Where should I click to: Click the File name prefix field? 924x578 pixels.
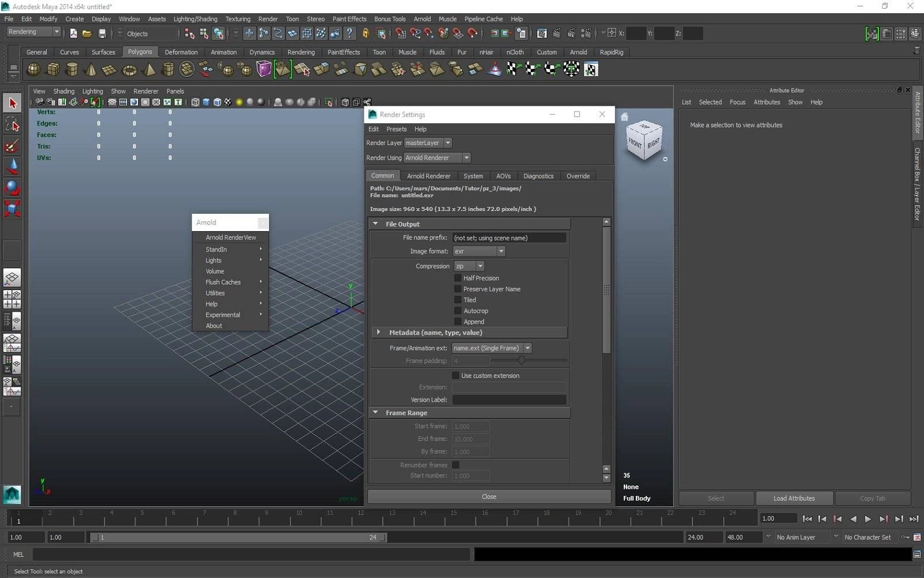pyautogui.click(x=509, y=238)
